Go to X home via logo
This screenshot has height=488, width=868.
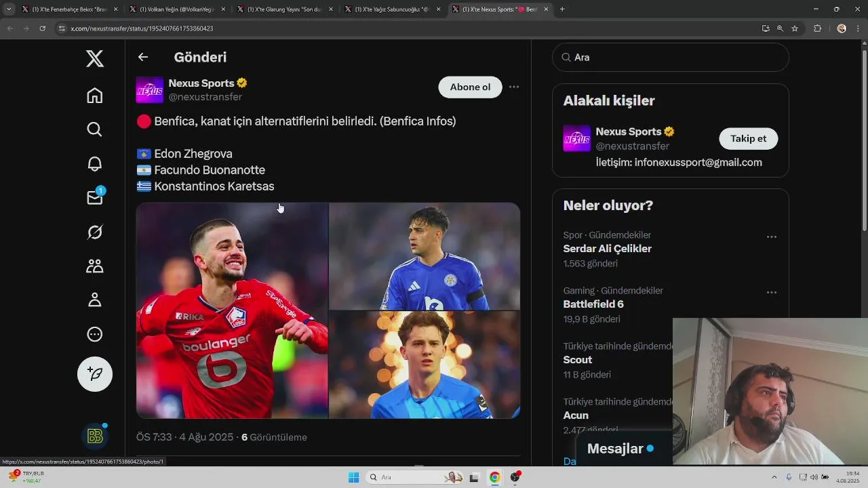[95, 58]
